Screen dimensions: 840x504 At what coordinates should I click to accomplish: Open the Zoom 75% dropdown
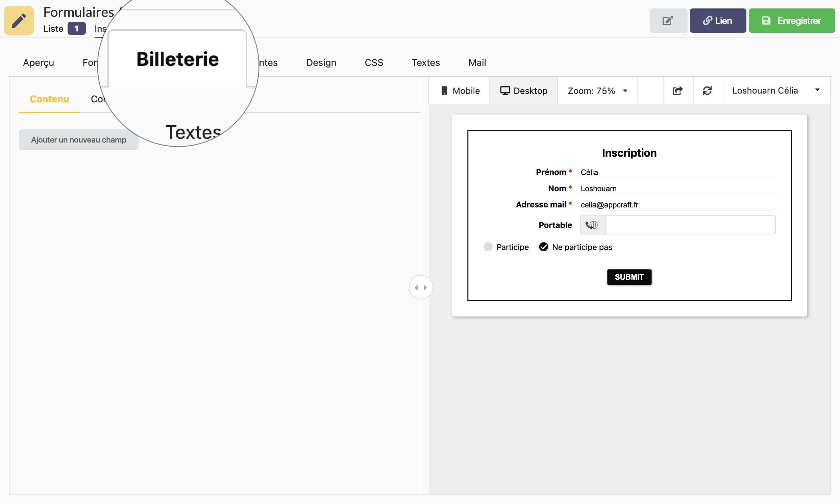[597, 91]
